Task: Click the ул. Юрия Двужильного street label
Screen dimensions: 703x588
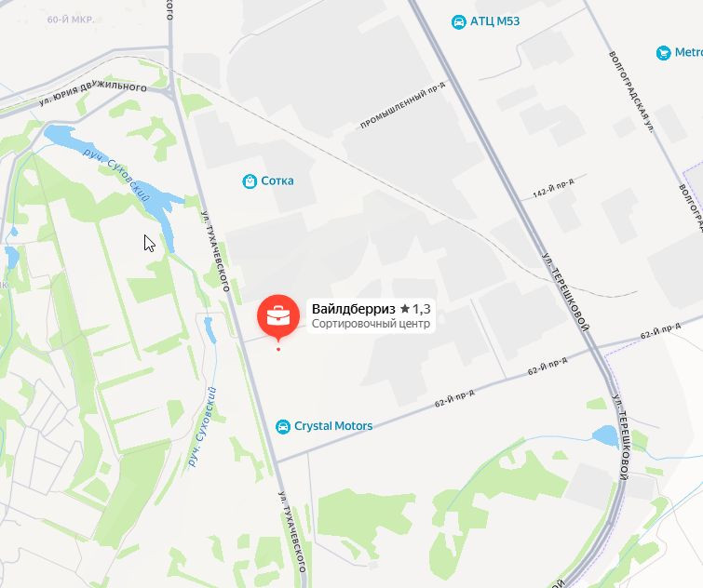Action: (x=93, y=93)
